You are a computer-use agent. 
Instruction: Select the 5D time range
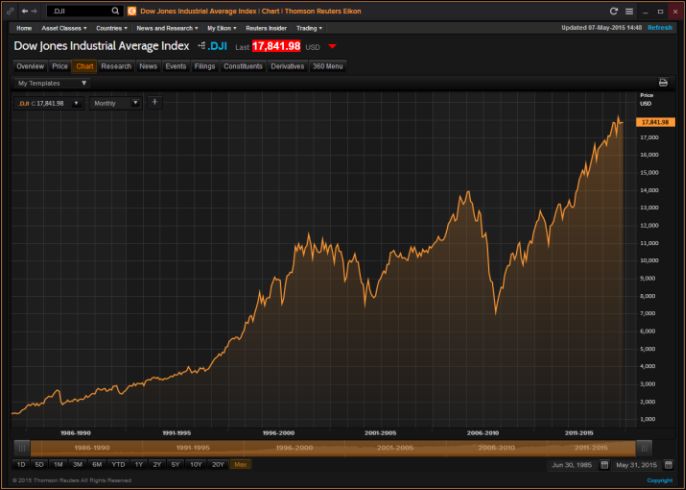pos(39,465)
